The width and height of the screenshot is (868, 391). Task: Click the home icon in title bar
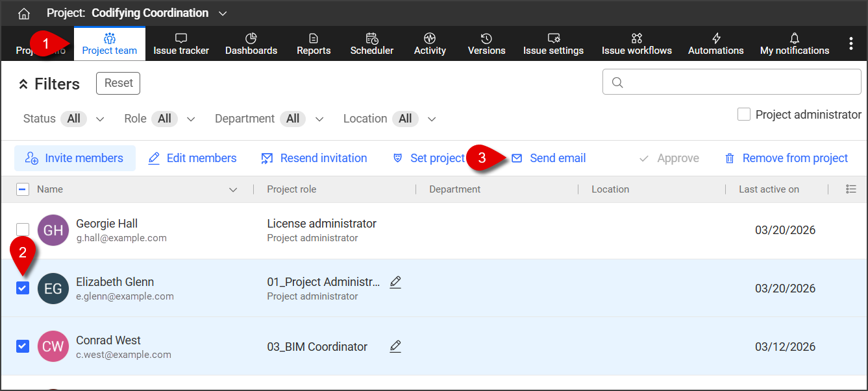[24, 14]
